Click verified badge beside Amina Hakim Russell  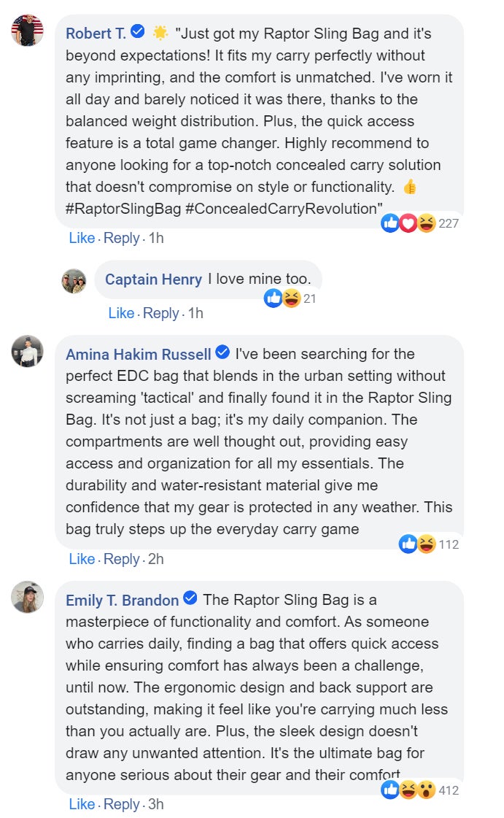tap(223, 353)
